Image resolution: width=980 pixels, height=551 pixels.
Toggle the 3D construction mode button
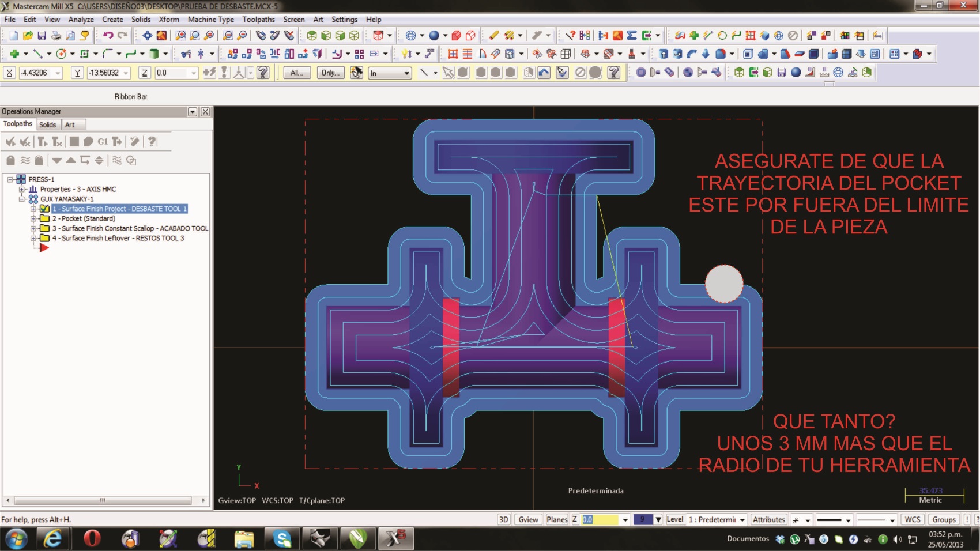point(503,519)
